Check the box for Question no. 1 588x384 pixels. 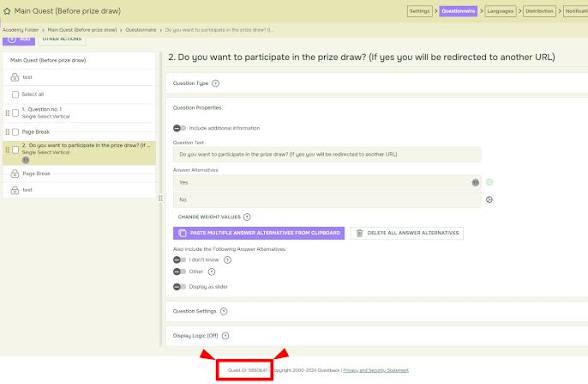click(x=15, y=113)
